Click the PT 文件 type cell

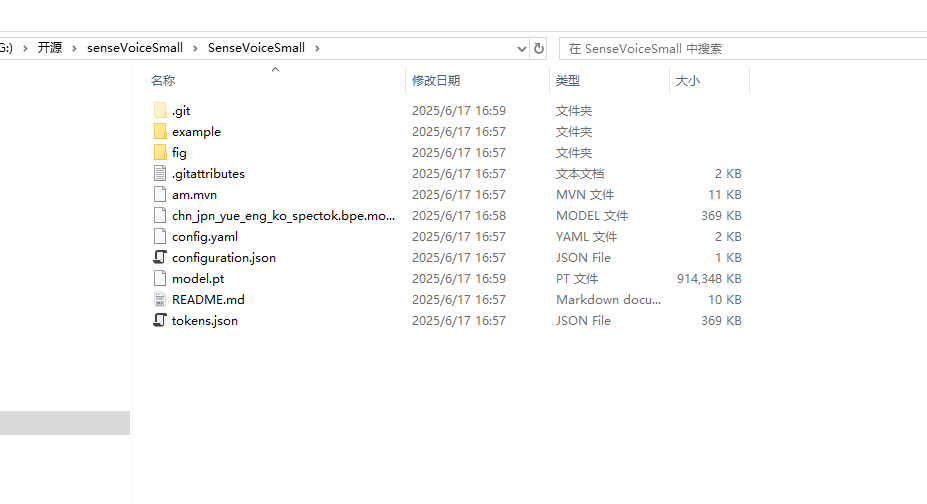click(x=576, y=278)
